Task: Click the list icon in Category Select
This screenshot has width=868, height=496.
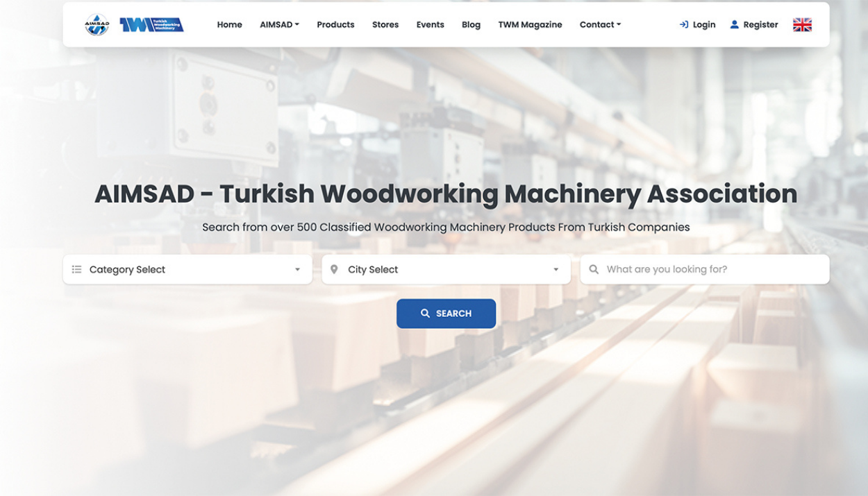Action: pyautogui.click(x=77, y=269)
